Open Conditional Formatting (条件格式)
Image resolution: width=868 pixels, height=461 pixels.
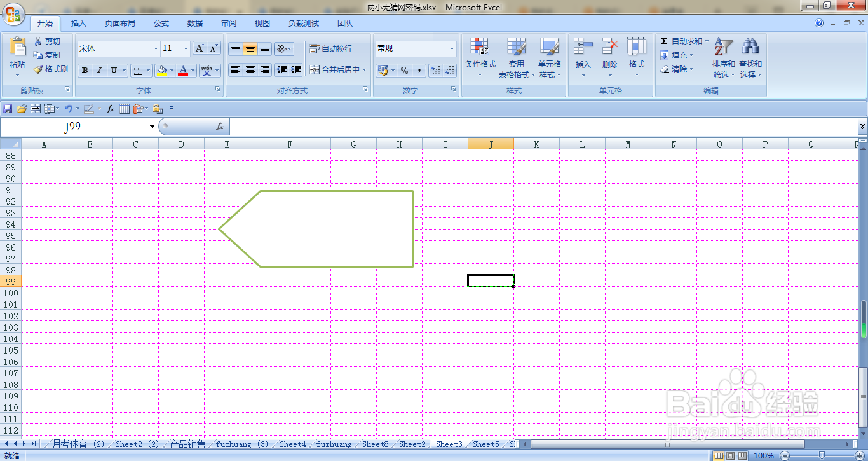(480, 58)
